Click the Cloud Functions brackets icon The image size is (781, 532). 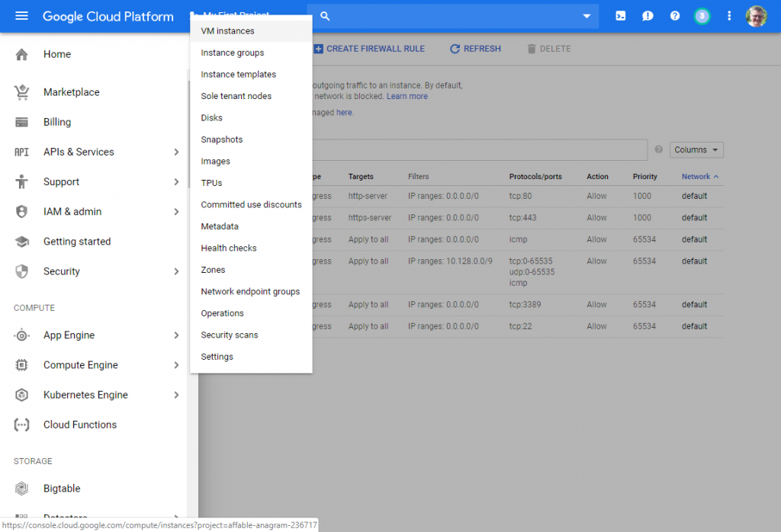[x=21, y=425]
